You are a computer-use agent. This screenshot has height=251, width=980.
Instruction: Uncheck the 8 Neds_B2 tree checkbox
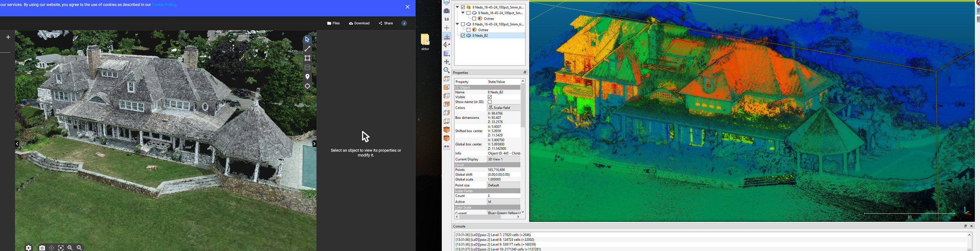pos(463,36)
